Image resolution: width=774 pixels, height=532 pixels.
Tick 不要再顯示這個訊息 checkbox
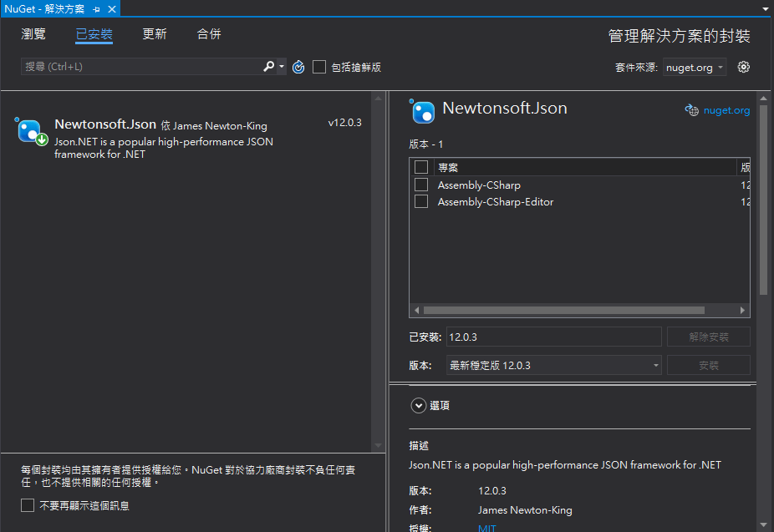28,505
